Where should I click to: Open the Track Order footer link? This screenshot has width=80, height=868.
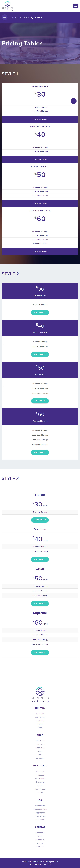click(x=40, y=816)
